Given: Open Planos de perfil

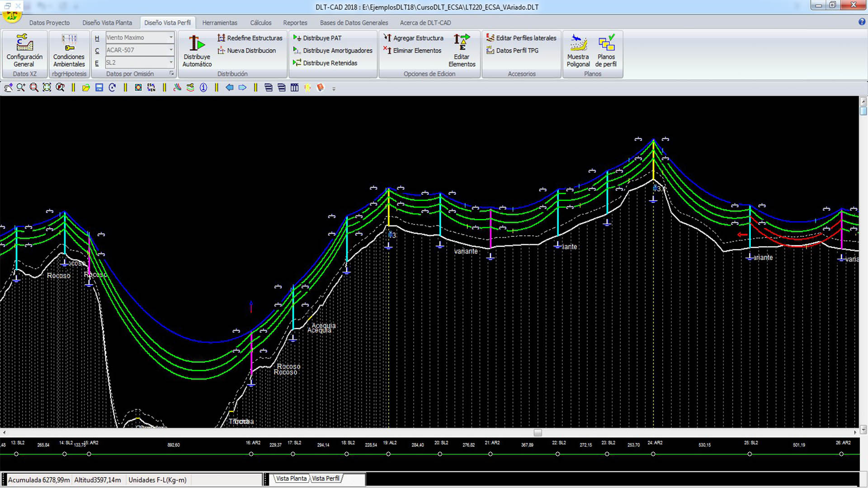Looking at the screenshot, I should [606, 44].
